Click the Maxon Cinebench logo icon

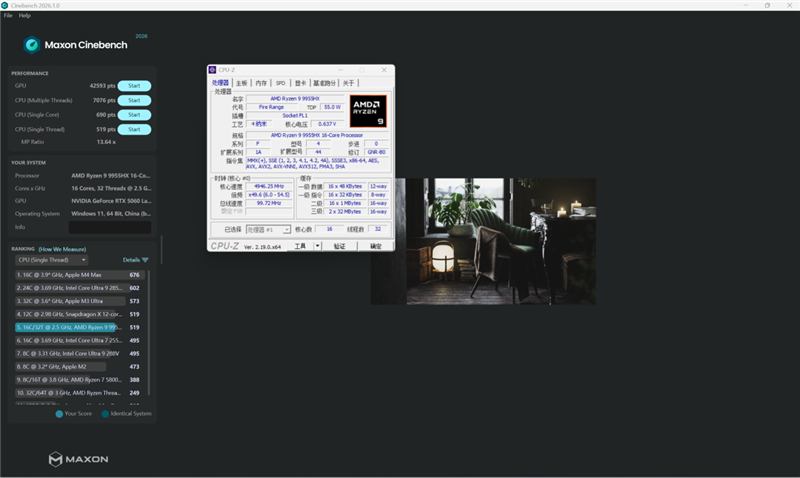tap(32, 45)
